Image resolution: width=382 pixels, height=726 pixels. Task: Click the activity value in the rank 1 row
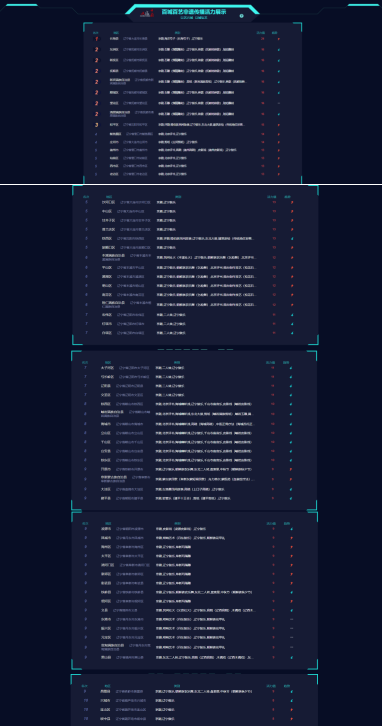coord(263,39)
